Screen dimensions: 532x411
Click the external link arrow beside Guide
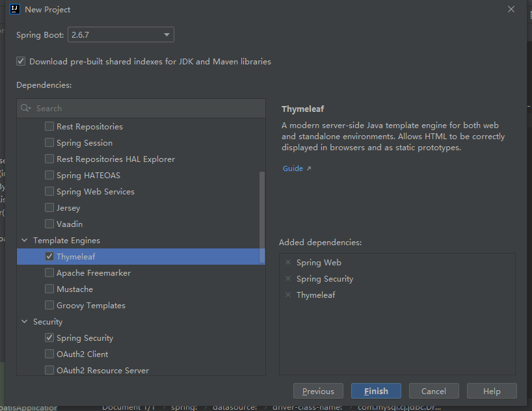tap(309, 168)
